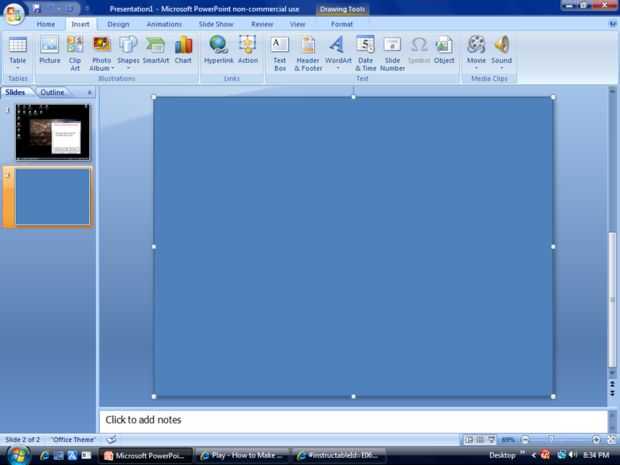Click the volume icon in system tray

coord(572,456)
